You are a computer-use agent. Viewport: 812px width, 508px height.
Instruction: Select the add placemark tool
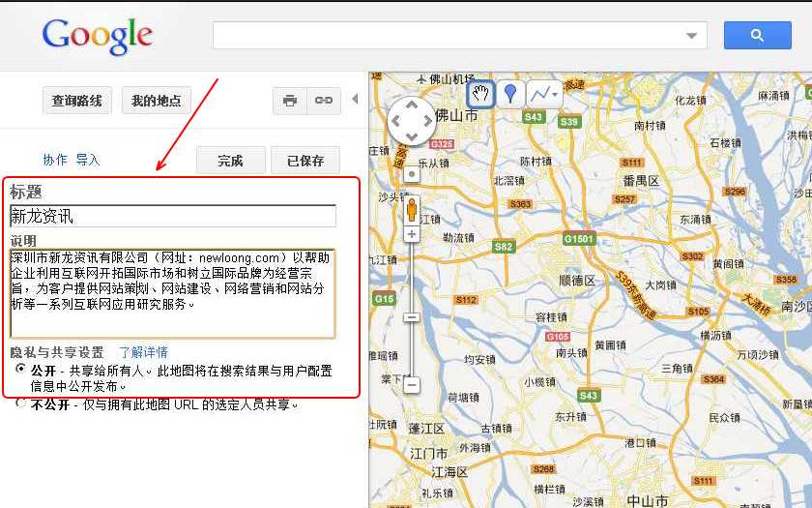(510, 94)
